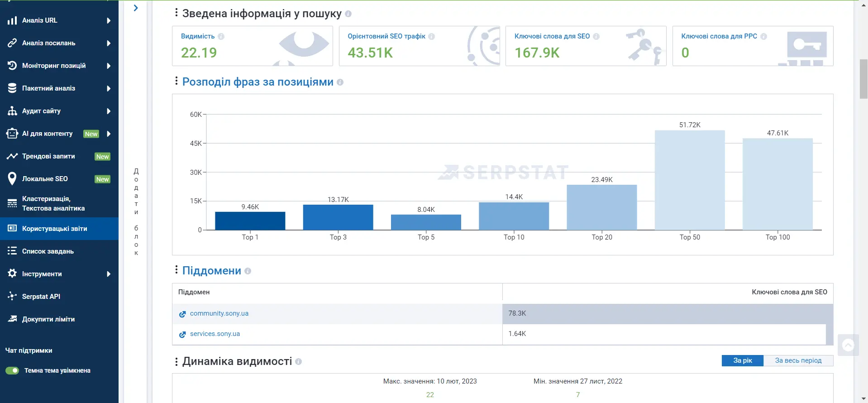Screen dimensions: 868x403
Task: Click info icon next to Орієнтовний SEO трафік
Action: (x=432, y=37)
